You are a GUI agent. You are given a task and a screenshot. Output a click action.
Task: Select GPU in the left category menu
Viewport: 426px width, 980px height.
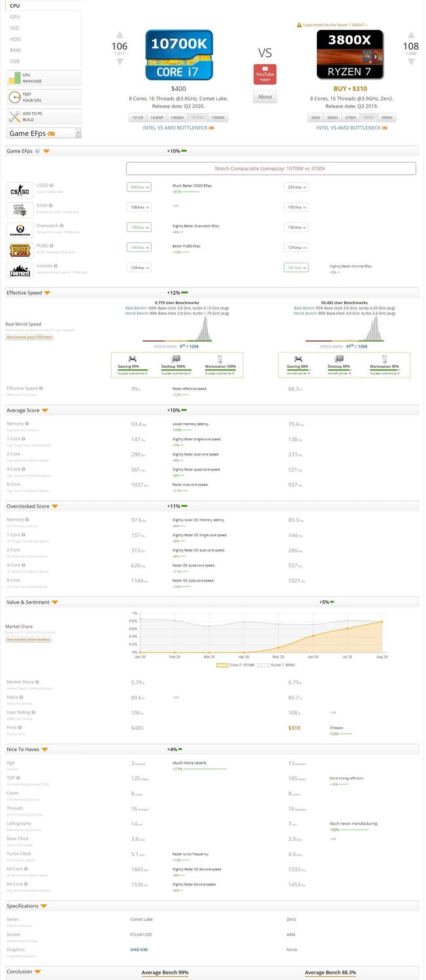(x=14, y=16)
